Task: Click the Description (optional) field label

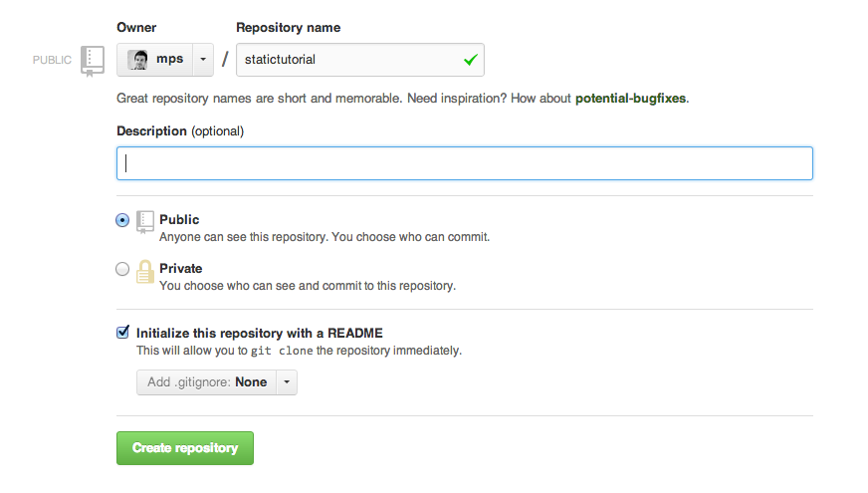Action: pos(180,131)
